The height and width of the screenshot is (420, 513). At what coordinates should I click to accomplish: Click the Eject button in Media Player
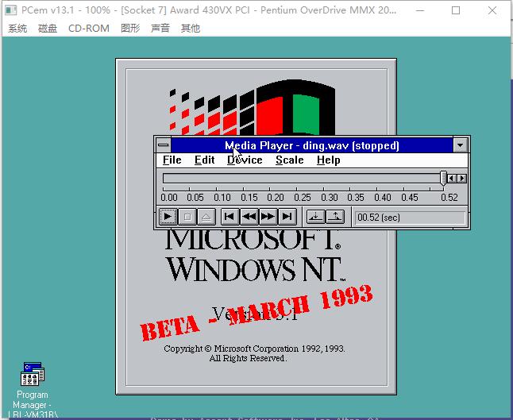pos(206,217)
